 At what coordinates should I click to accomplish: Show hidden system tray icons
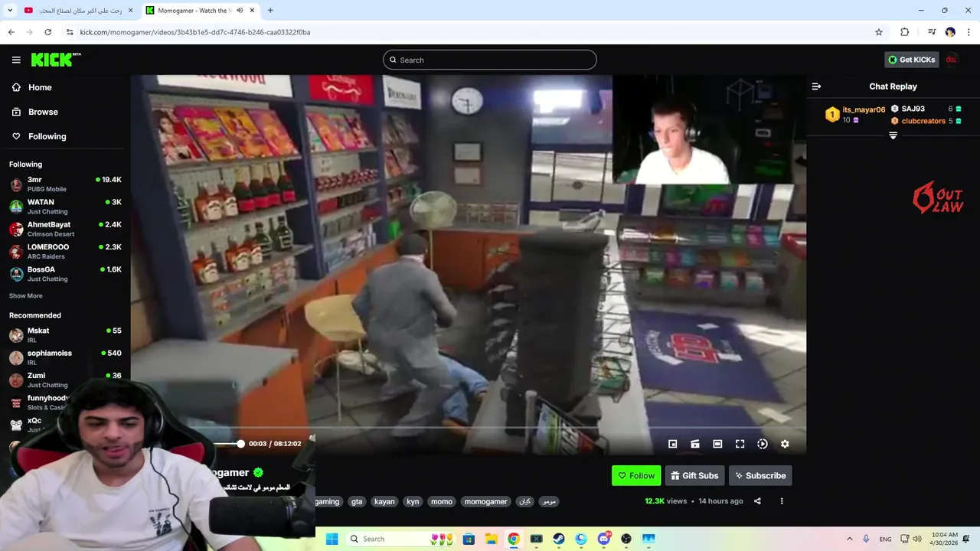[849, 539]
